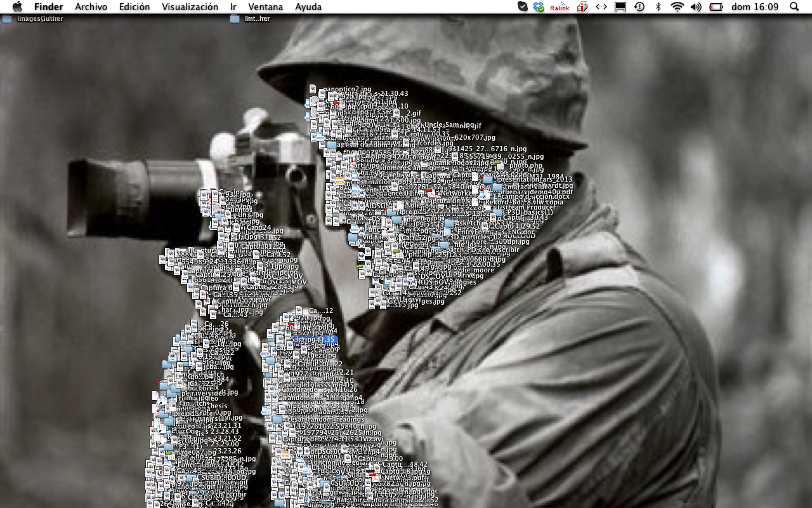The image size is (812, 508).
Task: Open the Ayuda menu
Action: (x=308, y=7)
